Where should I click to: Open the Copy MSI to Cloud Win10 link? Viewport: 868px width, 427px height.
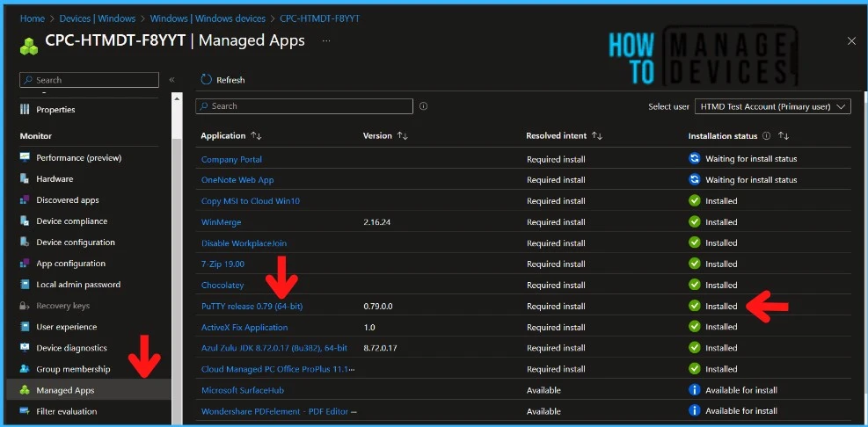pos(251,201)
